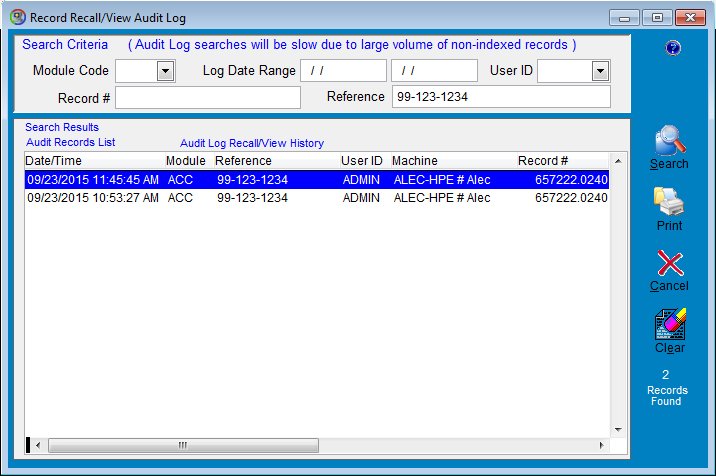
Task: Click the application icon in title bar
Action: pos(18,17)
